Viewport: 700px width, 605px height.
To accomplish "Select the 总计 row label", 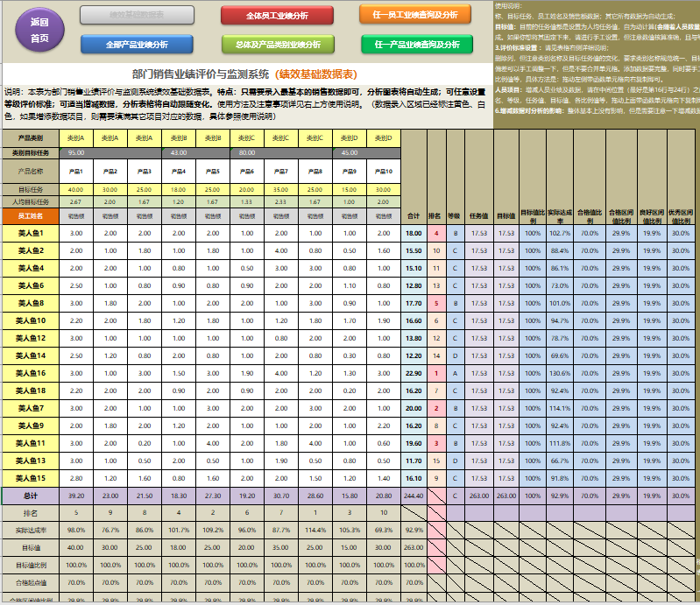I will tap(31, 496).
